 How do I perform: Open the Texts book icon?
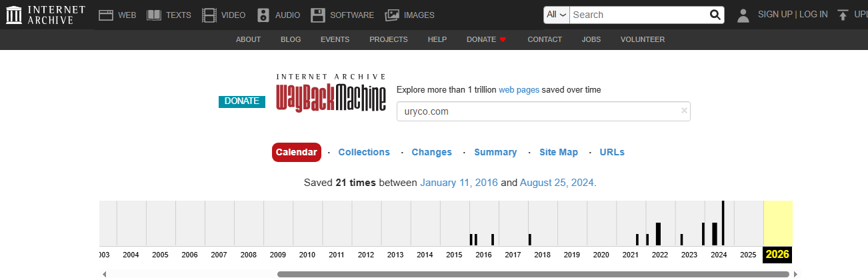(x=154, y=15)
